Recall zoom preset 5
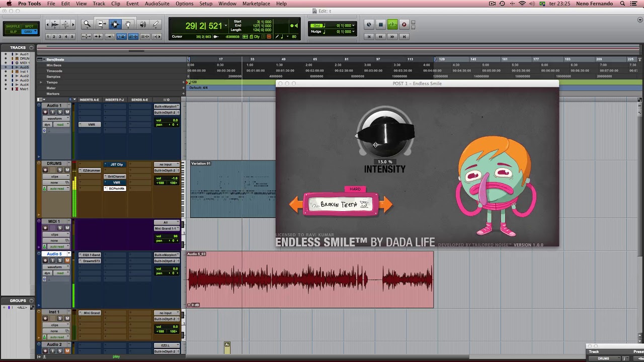The width and height of the screenshot is (644, 362). point(72,37)
